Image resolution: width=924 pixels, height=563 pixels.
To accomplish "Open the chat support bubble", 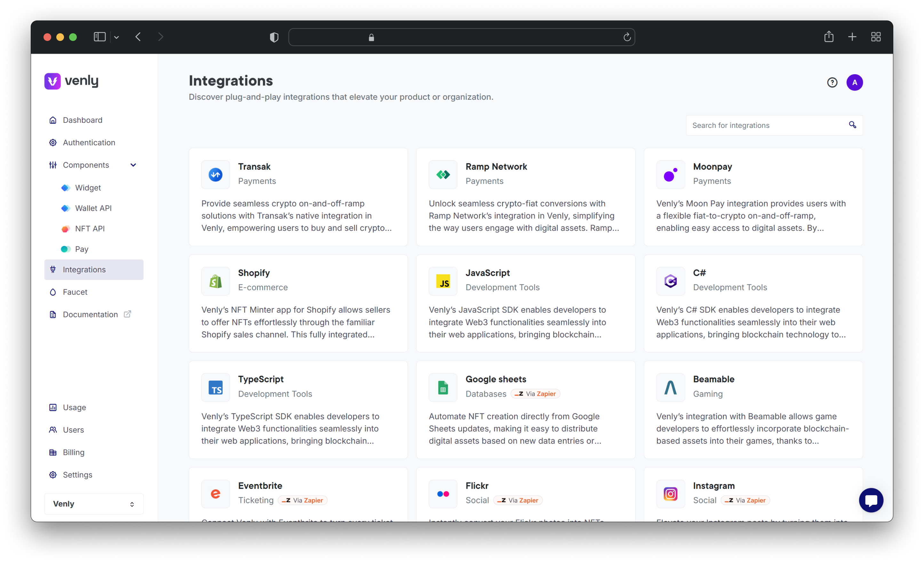I will tap(871, 500).
